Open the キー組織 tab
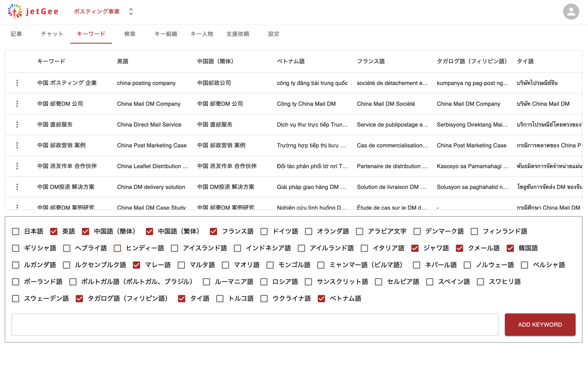This screenshot has width=588, height=383. pyautogui.click(x=166, y=34)
